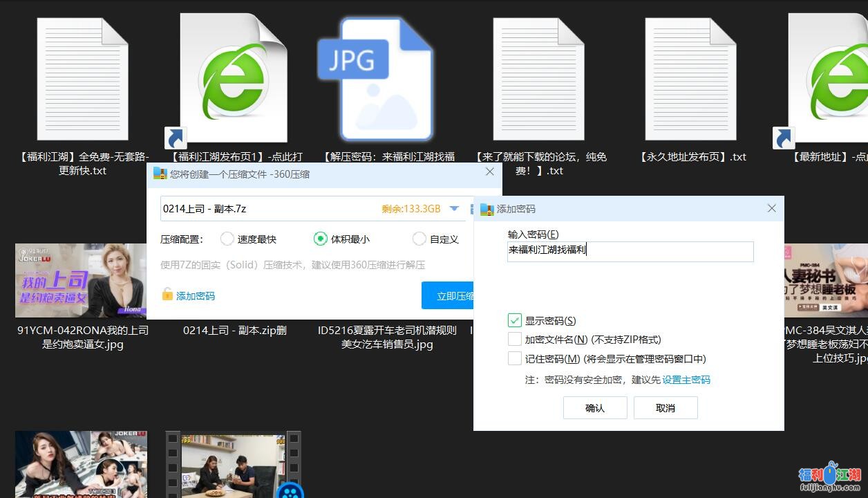The width and height of the screenshot is (868, 498).
Task: Select the 来了就能下载的论坛 text file
Action: pyautogui.click(x=538, y=80)
